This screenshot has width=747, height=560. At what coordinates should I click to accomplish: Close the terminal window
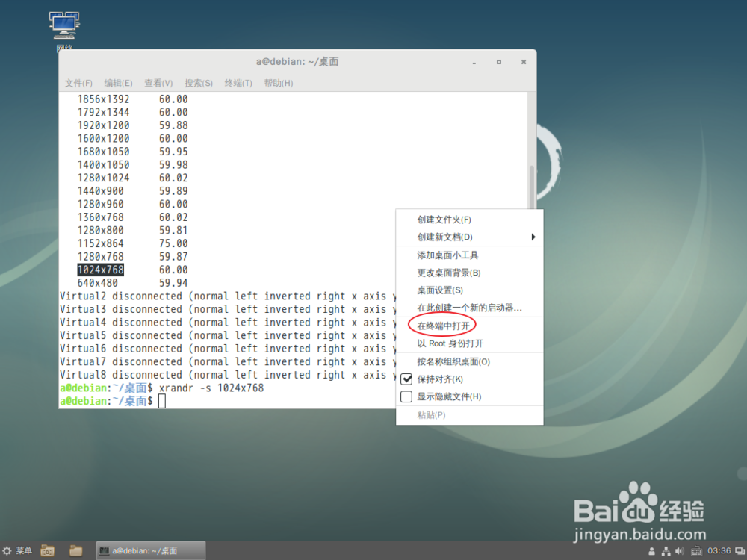tap(524, 62)
